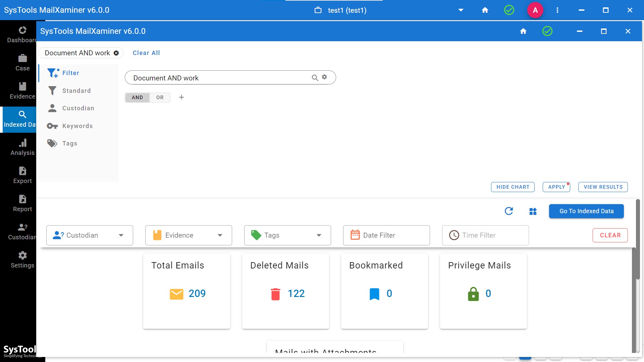The width and height of the screenshot is (644, 362).
Task: Open search settings gear in query box
Action: point(324,77)
